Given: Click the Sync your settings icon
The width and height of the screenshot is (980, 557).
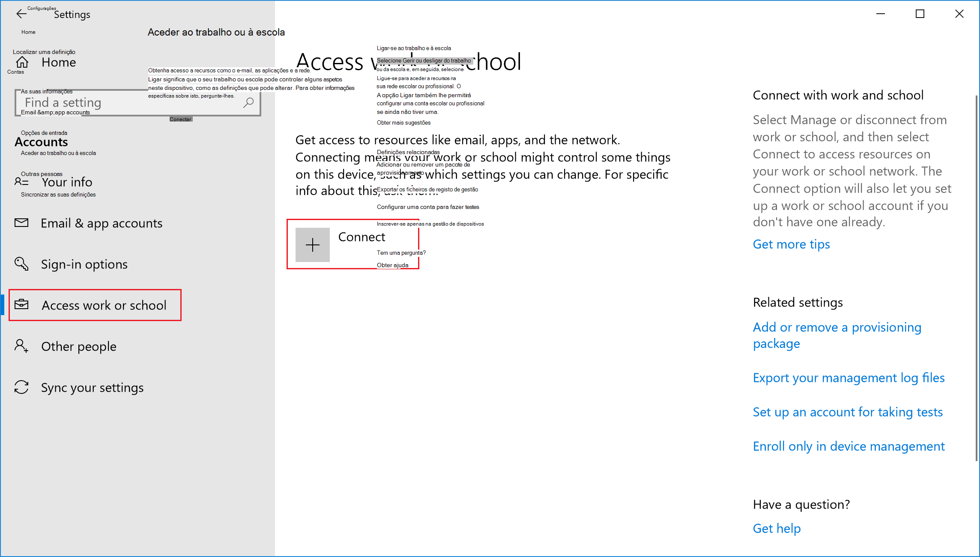Looking at the screenshot, I should (x=21, y=387).
